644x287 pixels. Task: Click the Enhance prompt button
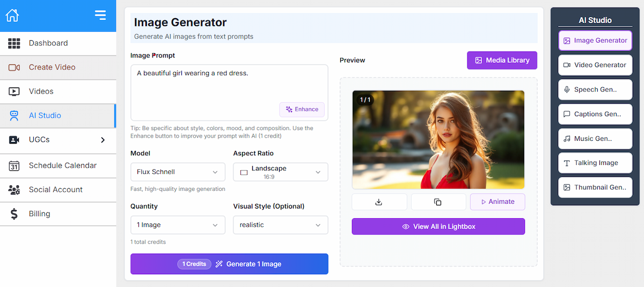coord(302,109)
